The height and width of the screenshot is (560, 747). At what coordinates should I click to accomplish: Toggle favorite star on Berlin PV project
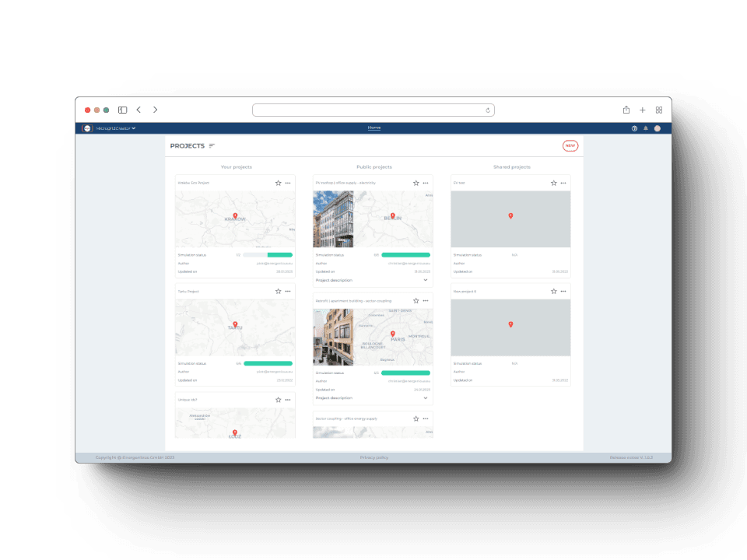coord(416,183)
